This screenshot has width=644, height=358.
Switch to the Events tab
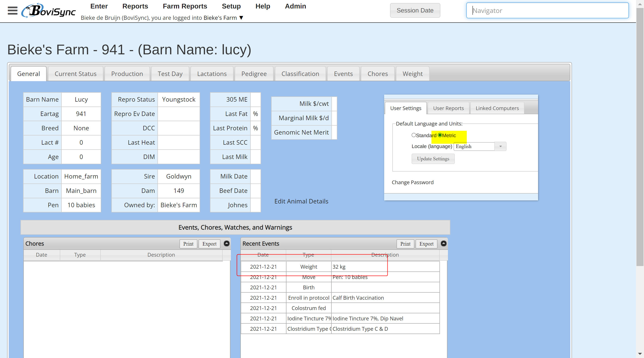[x=343, y=74]
